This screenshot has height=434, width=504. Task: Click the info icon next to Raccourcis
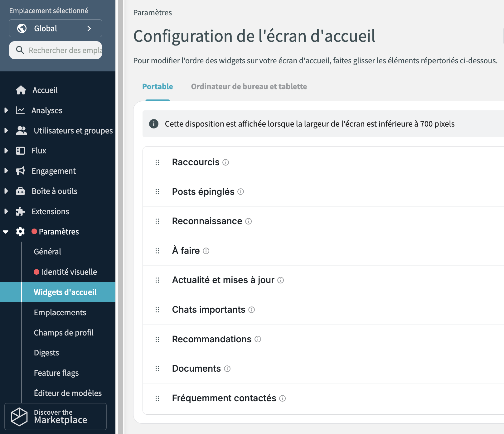226,162
